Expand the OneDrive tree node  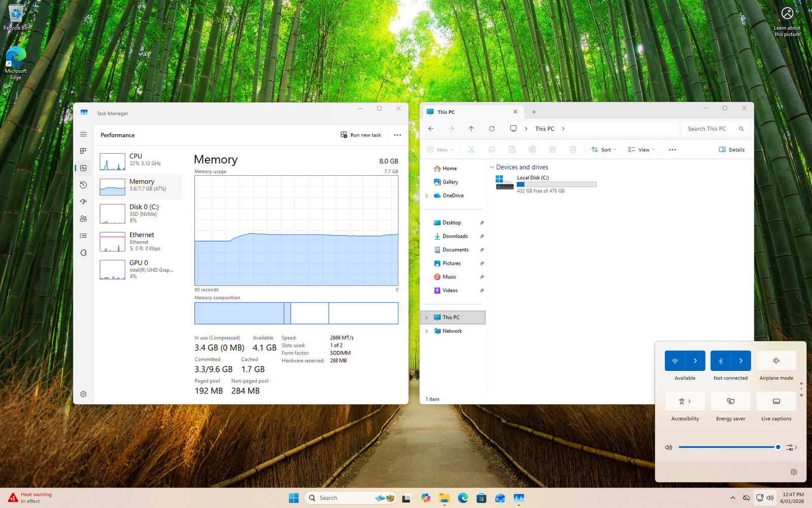tap(426, 196)
